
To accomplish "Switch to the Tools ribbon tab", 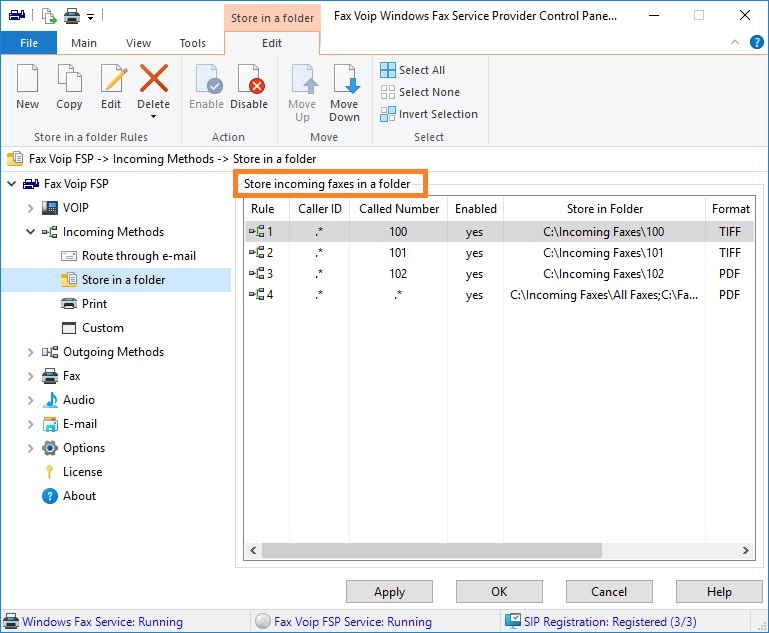I will coord(193,43).
